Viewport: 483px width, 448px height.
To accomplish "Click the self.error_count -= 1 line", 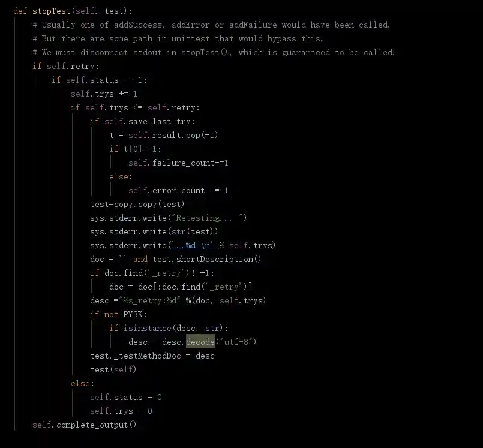I will tap(178, 190).
